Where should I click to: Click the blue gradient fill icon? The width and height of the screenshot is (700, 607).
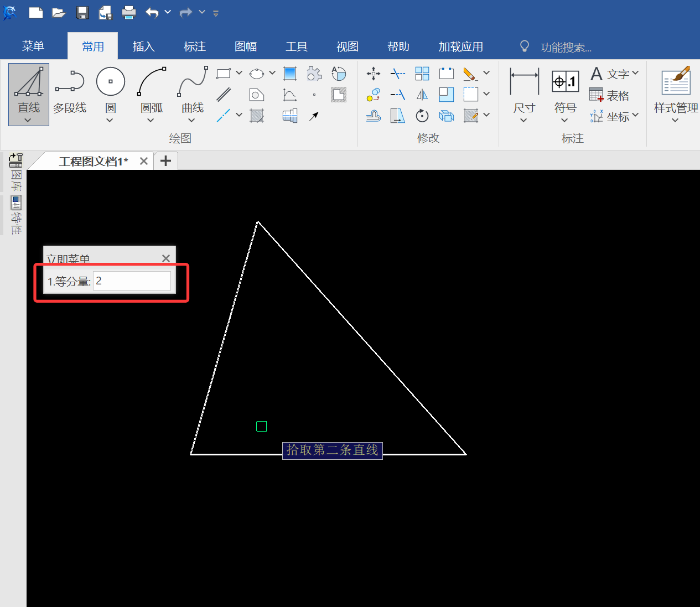(290, 73)
